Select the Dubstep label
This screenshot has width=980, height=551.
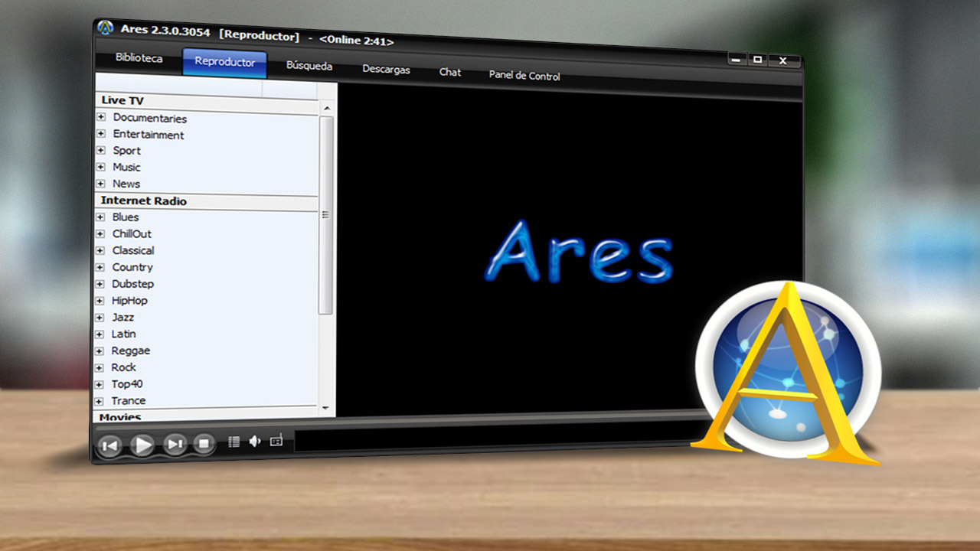point(132,284)
